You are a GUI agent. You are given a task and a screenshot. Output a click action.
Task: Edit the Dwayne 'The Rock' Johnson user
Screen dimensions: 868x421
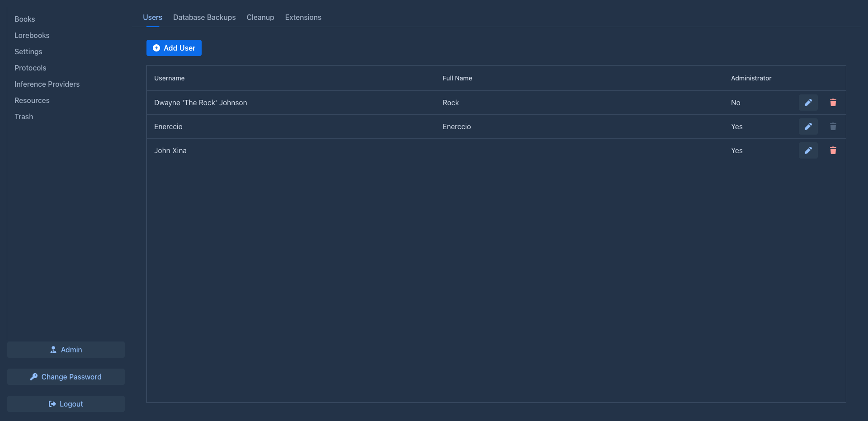(808, 103)
